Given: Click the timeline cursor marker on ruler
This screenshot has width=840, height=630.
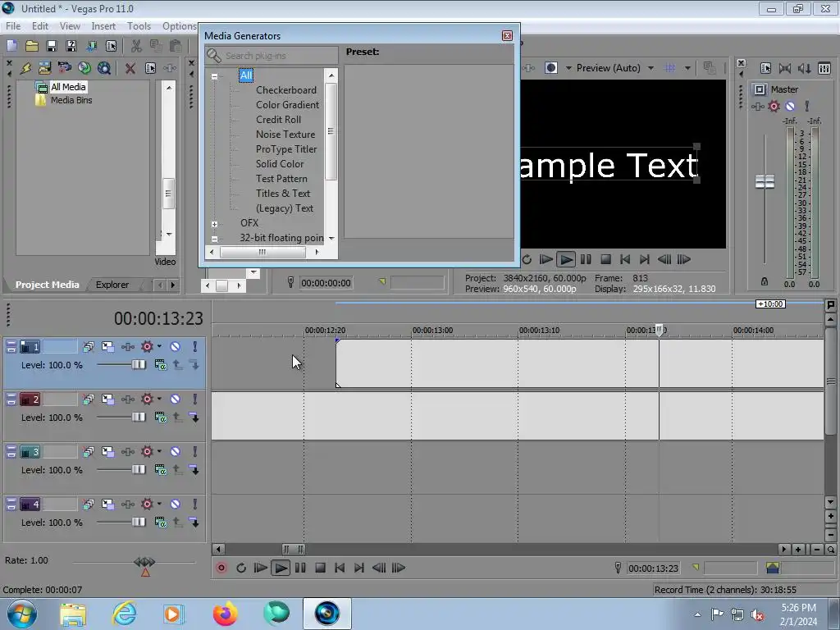Looking at the screenshot, I should 659,330.
